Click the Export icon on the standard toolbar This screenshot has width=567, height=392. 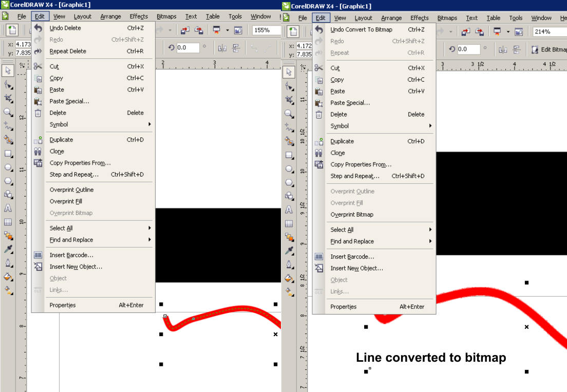199,30
